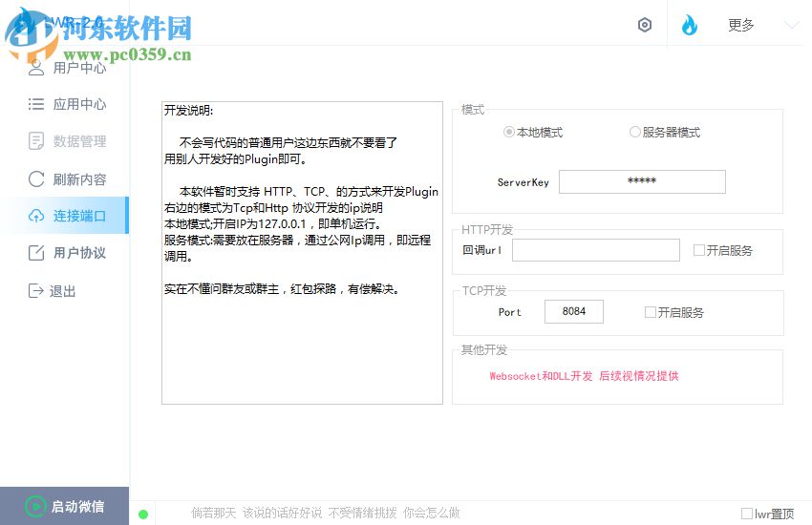This screenshot has height=525, width=812.
Task: Open the hexagon settings icon
Action: pos(644,24)
